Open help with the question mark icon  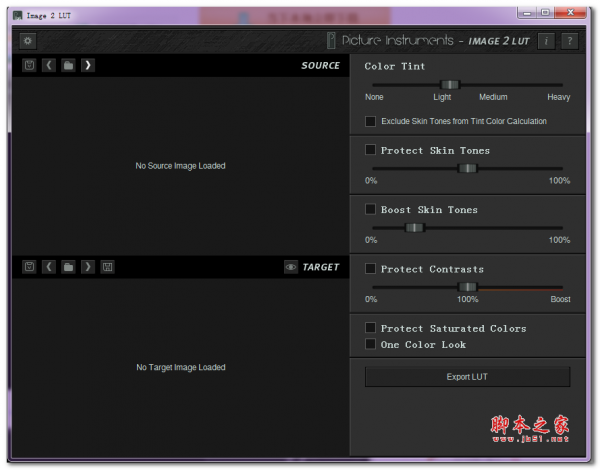pos(570,41)
